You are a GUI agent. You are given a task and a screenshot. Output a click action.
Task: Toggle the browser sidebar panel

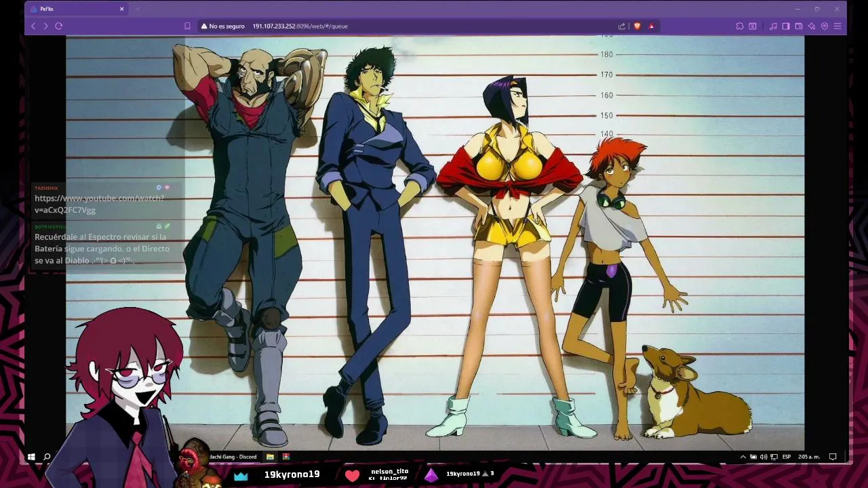pyautogui.click(x=786, y=26)
